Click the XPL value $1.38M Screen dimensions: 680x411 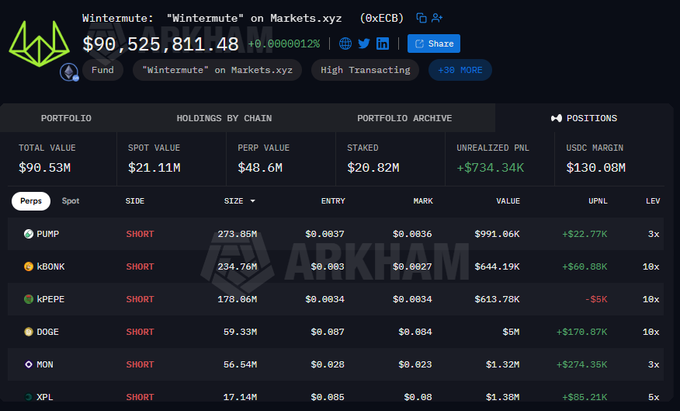point(503,397)
